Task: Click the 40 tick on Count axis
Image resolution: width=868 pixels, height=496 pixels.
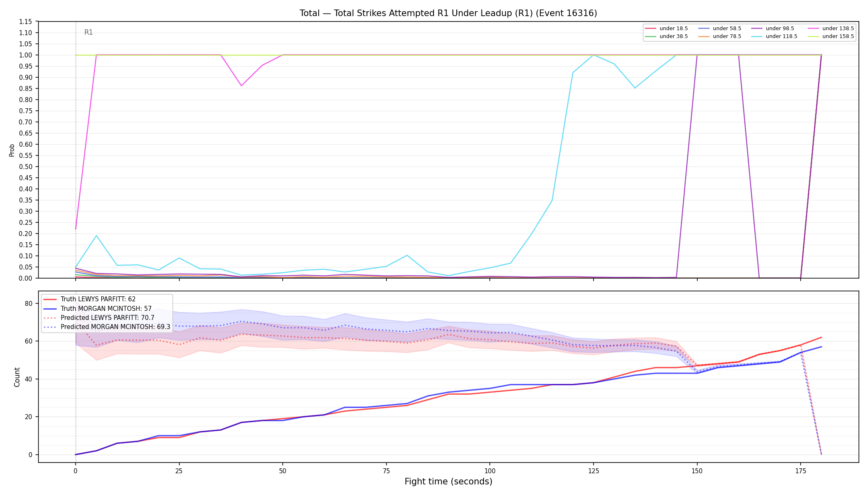Action: tap(29, 379)
